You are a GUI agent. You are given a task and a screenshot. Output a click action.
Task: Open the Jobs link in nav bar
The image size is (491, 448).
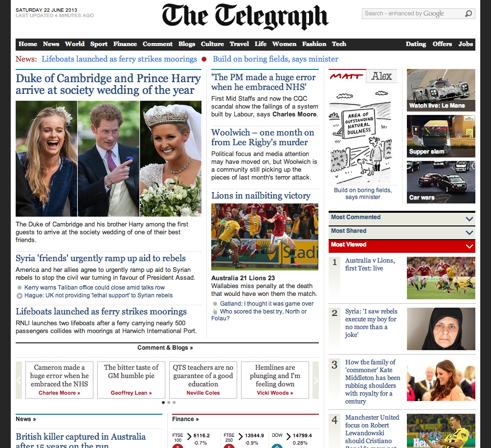pos(466,44)
